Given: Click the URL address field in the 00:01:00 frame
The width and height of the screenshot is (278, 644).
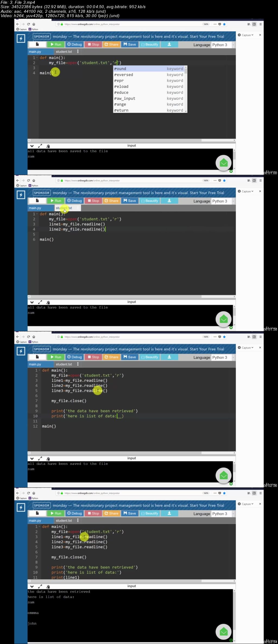Looking at the screenshot, I should tap(133, 24).
